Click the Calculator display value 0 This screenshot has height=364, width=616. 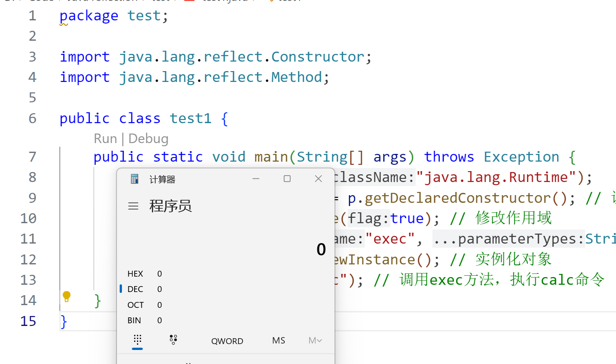[321, 249]
